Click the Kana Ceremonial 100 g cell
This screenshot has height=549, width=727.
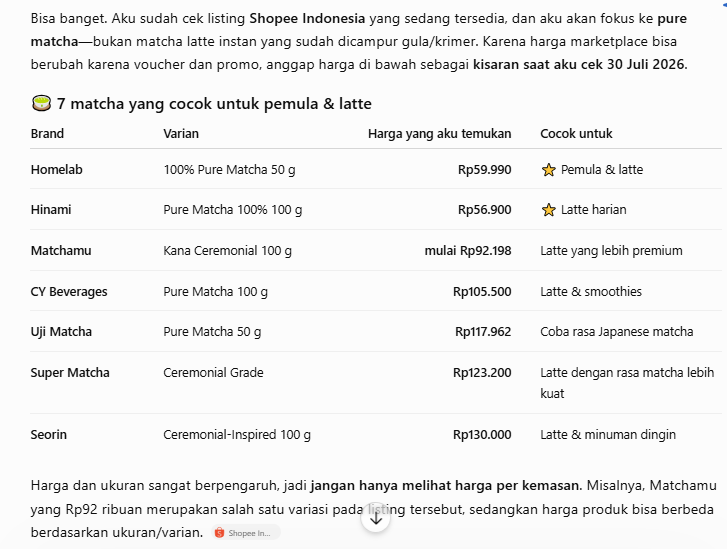(x=227, y=250)
